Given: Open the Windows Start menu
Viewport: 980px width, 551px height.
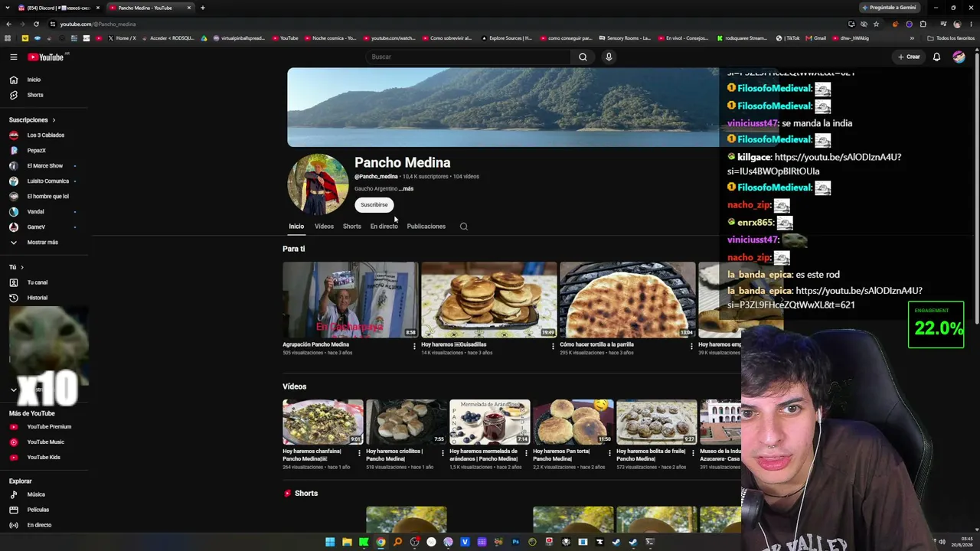Looking at the screenshot, I should pos(330,542).
